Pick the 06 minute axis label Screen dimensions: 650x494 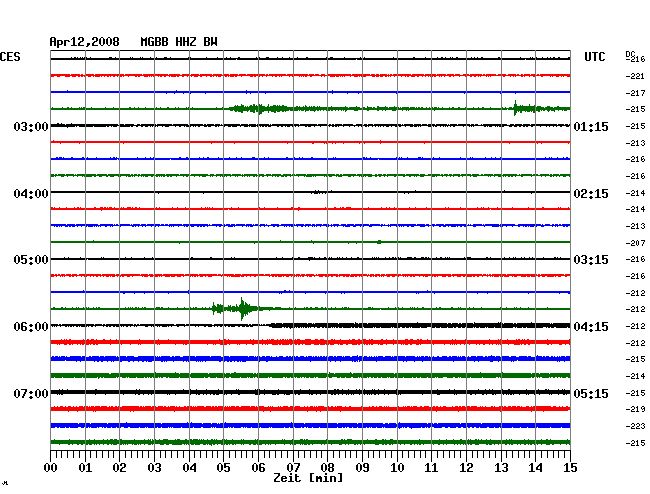258,467
